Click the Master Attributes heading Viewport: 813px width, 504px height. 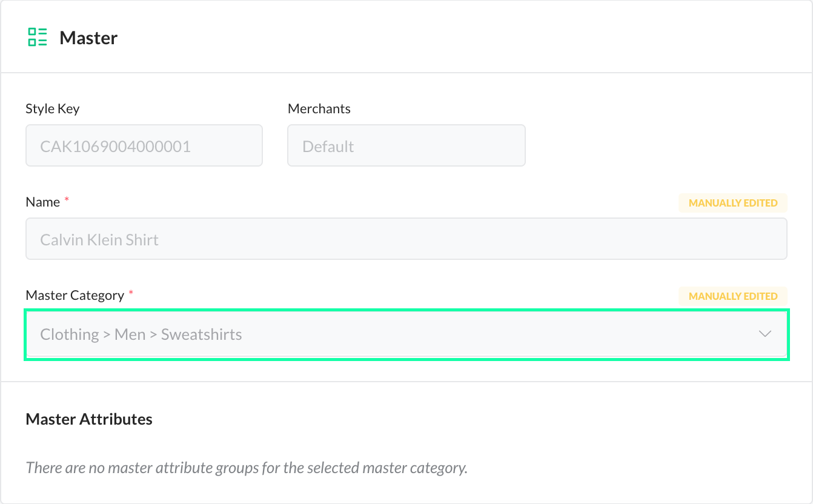[x=89, y=419]
